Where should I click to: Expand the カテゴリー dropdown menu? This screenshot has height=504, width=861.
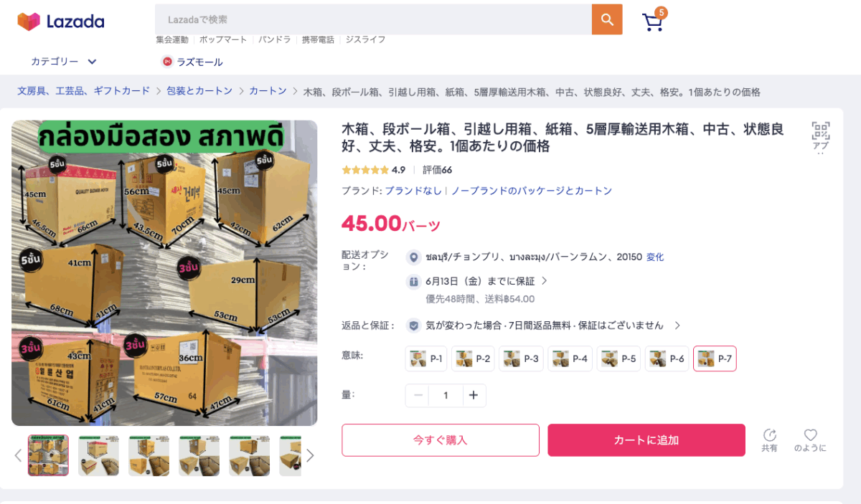[x=64, y=62]
